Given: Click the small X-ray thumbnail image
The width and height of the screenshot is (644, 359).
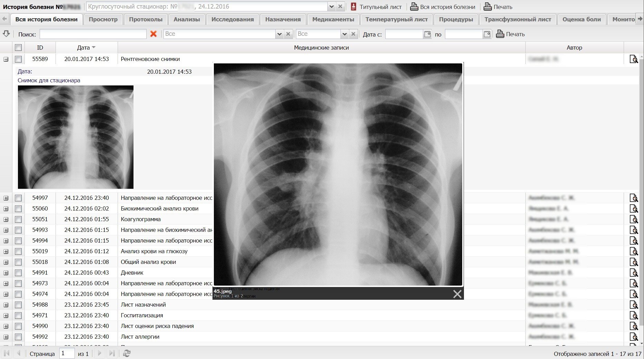Looking at the screenshot, I should tap(76, 137).
